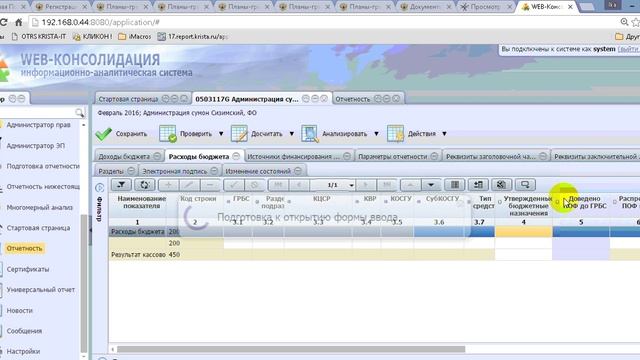640x360 pixels.
Task: Click the sidebar vertical scrollbar
Action: pos(84,283)
